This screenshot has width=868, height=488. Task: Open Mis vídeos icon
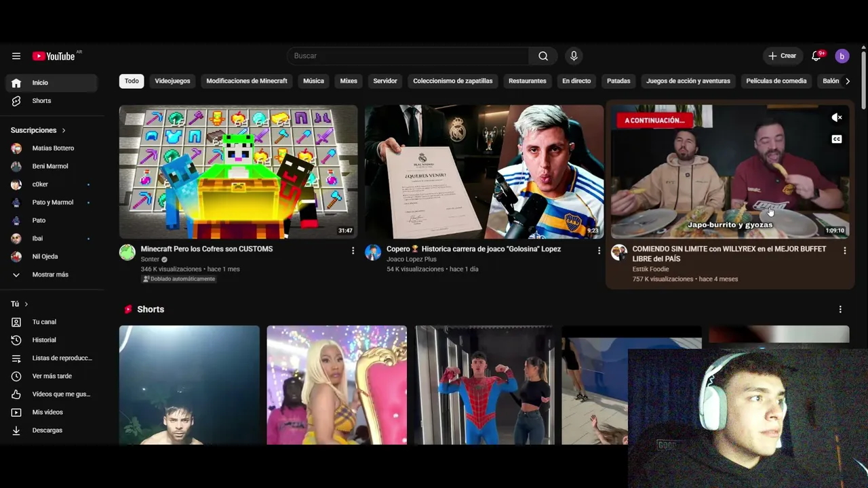pos(16,412)
